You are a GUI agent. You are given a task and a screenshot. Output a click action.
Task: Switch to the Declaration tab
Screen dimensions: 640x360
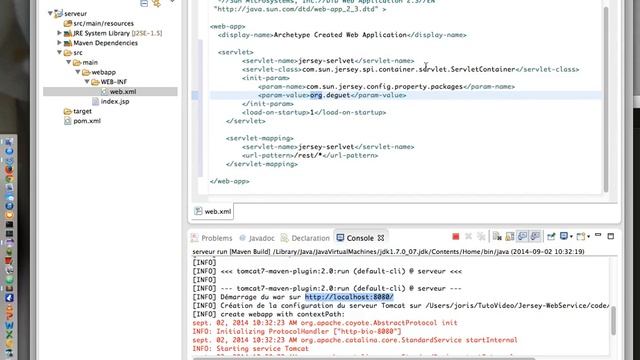305,238
